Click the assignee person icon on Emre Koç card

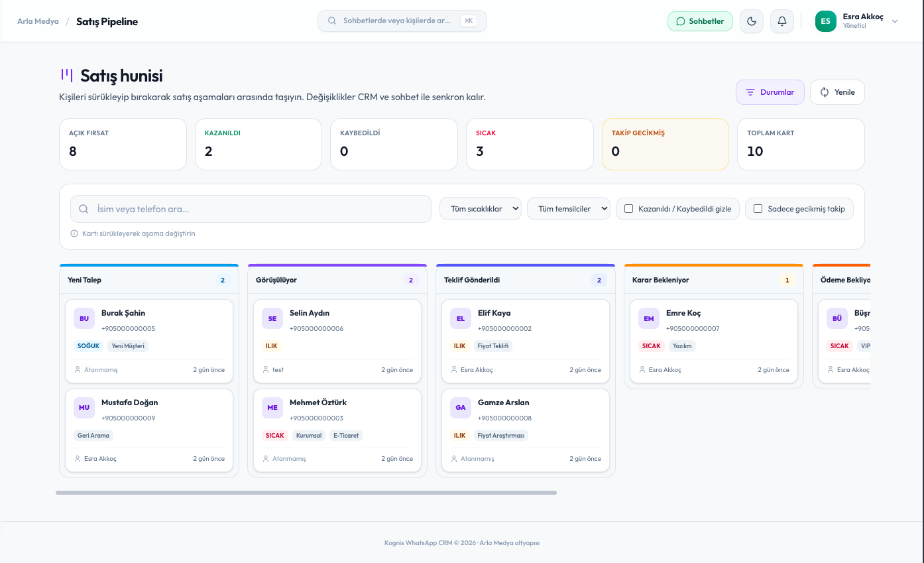[x=642, y=370]
